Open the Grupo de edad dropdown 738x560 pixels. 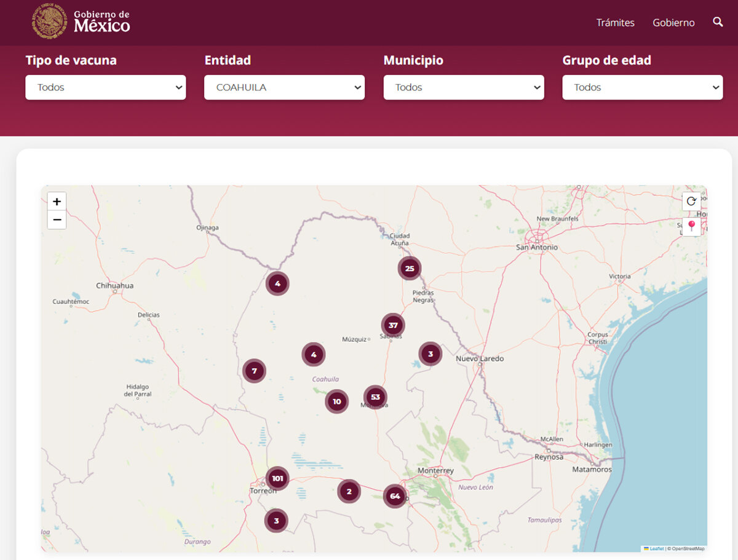click(x=642, y=87)
